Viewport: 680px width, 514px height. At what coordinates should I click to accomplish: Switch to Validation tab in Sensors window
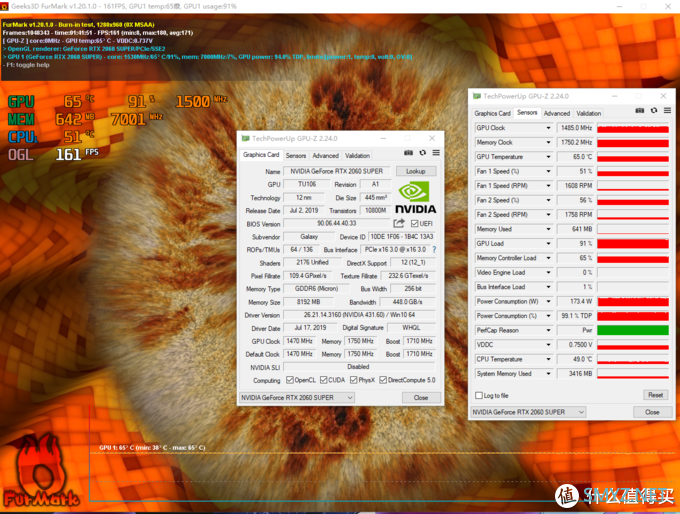[x=588, y=113]
